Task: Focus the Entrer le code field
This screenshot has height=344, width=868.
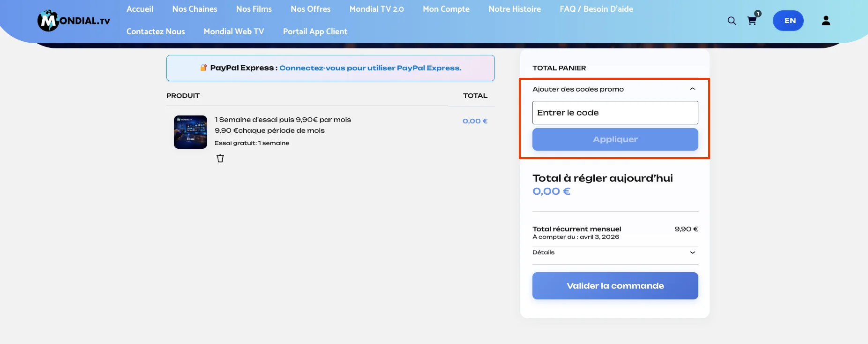Action: 615,113
